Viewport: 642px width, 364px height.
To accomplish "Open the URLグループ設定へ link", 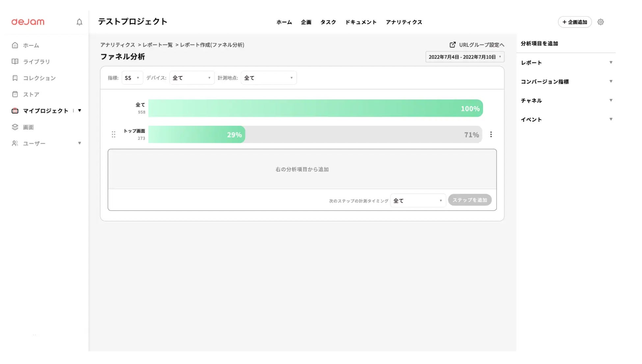I will (477, 45).
